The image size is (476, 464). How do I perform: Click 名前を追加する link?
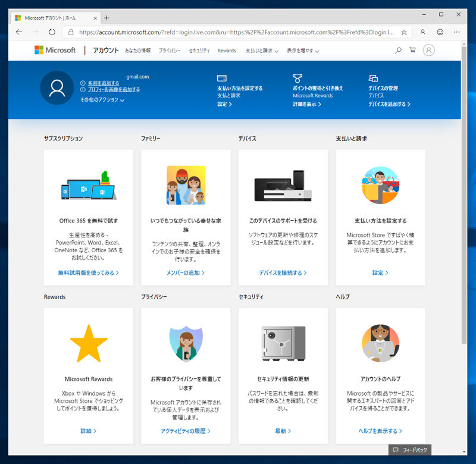103,83
